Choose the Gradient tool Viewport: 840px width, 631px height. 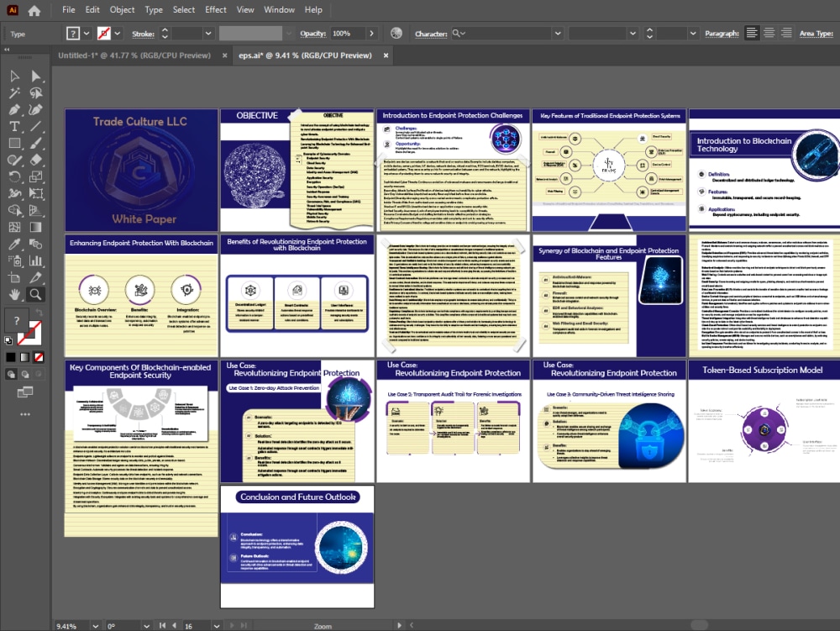tap(36, 227)
